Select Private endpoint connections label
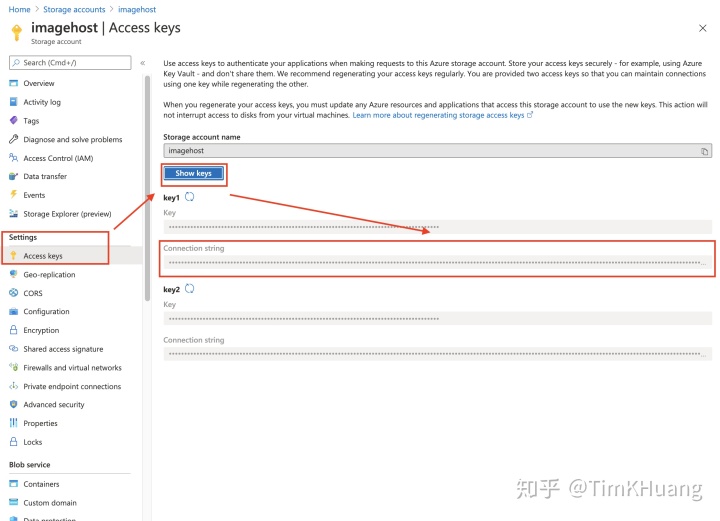Viewport: 720px width, 521px height. coord(72,387)
